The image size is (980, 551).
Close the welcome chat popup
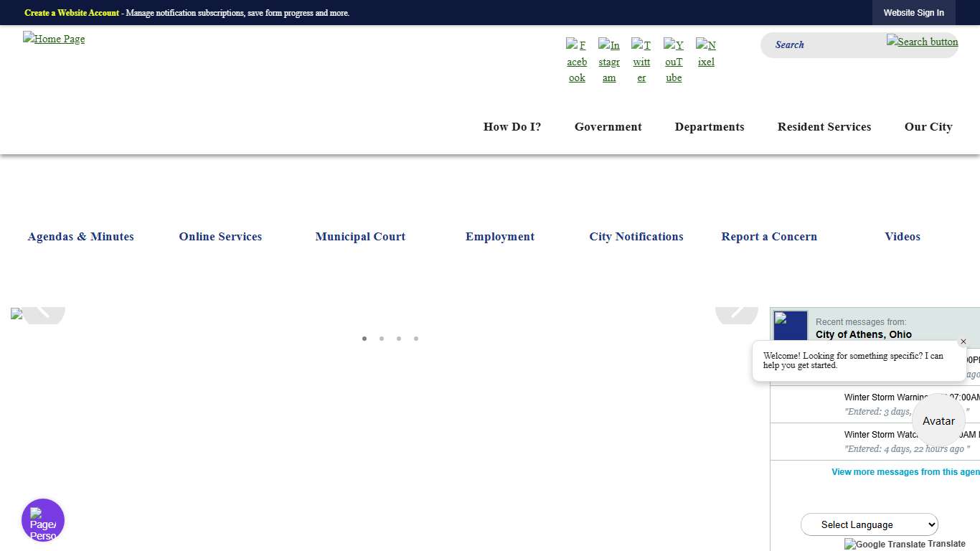963,342
